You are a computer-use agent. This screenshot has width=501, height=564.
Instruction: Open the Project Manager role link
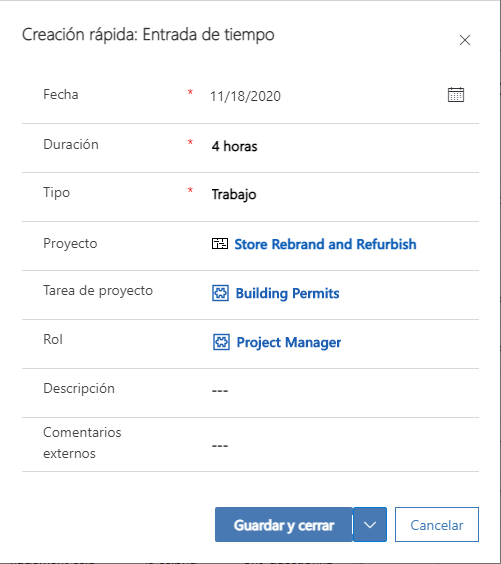coord(288,342)
